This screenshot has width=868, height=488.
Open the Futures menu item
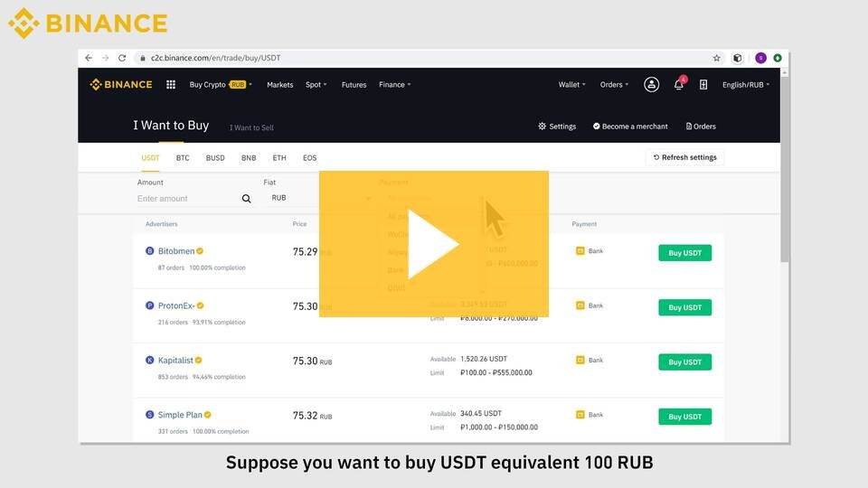pos(354,85)
